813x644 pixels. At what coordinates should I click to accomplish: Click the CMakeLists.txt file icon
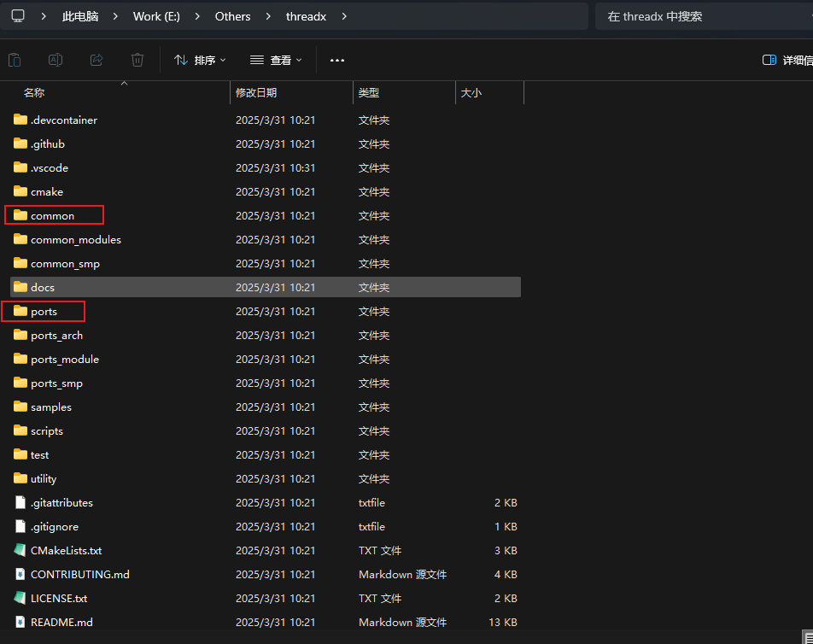20,550
